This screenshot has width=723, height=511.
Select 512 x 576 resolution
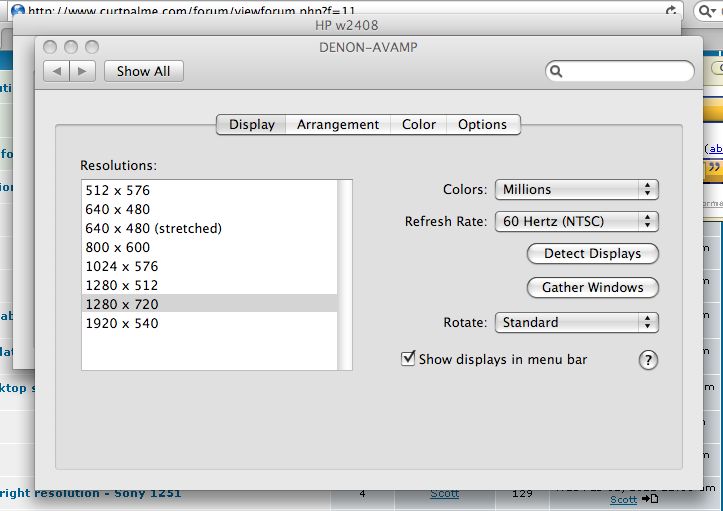click(x=209, y=190)
